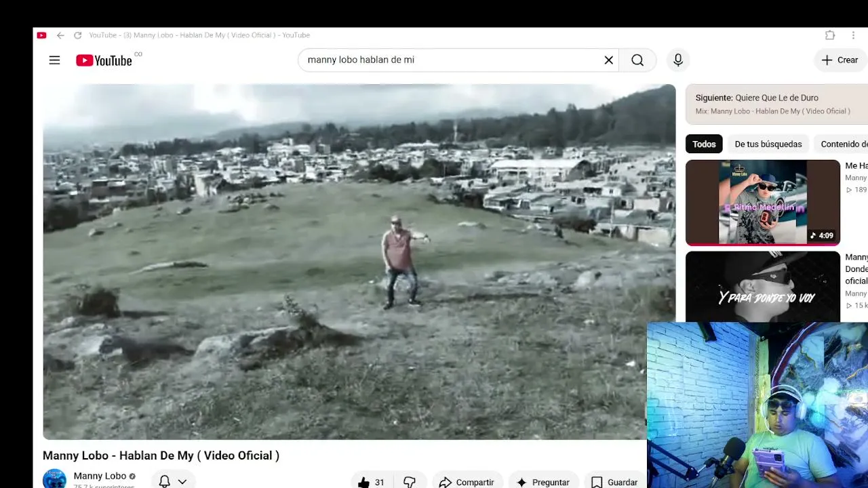Share the video with Compartir
This screenshot has width=868, height=488.
467,483
